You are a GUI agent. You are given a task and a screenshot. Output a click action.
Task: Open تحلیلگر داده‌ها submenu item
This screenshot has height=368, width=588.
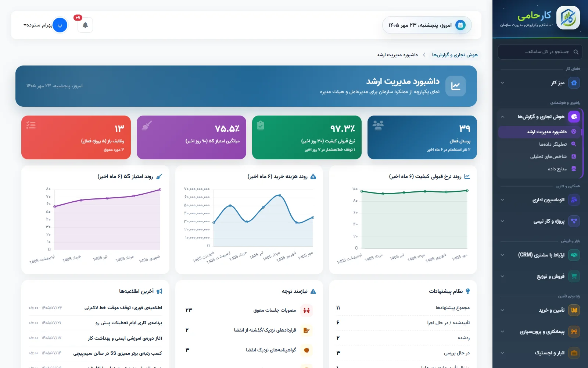[539, 144]
